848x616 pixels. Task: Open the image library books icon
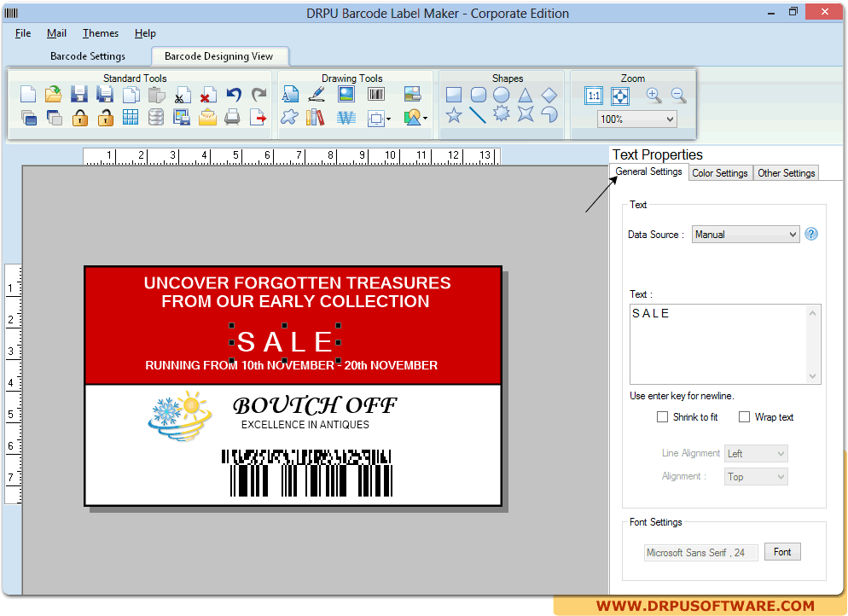point(316,118)
